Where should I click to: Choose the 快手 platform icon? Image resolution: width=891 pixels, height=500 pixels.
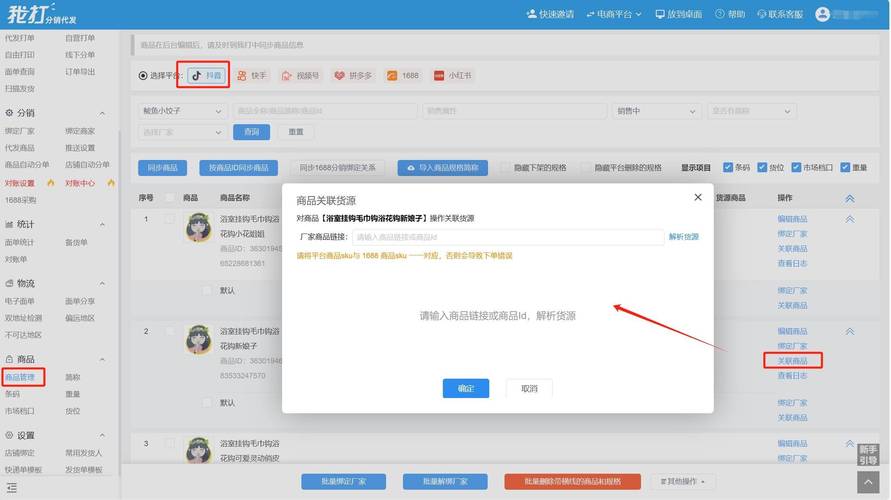242,75
